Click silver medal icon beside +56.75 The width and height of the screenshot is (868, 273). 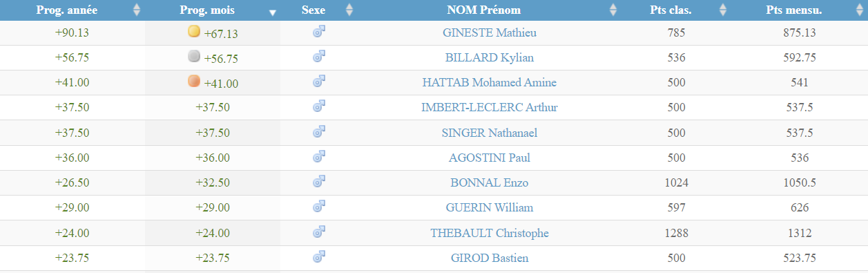tap(194, 57)
